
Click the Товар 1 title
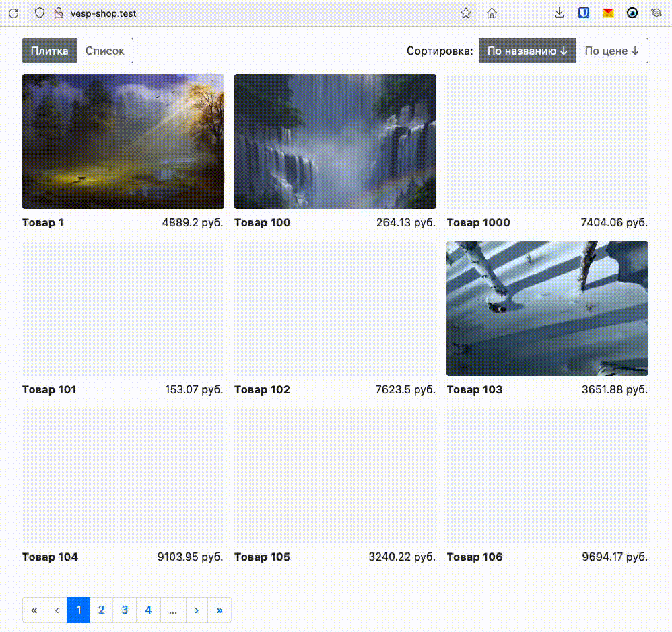coord(43,222)
